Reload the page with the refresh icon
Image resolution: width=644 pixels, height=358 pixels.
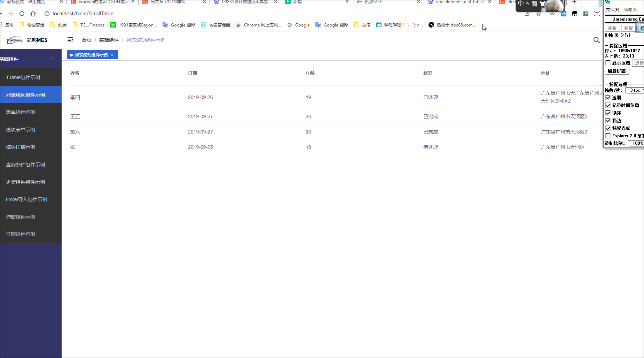tap(22, 14)
